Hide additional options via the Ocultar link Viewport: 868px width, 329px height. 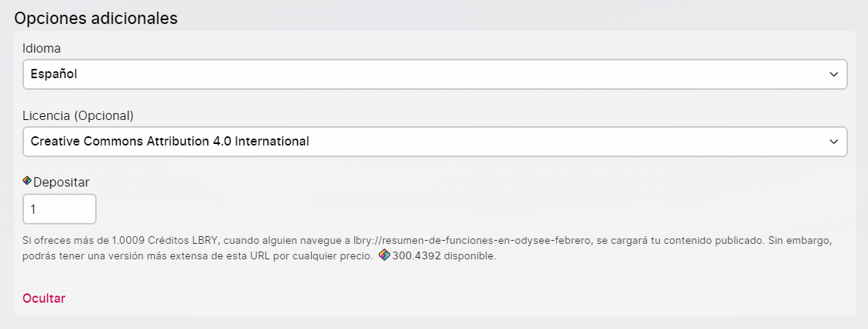pos(44,299)
